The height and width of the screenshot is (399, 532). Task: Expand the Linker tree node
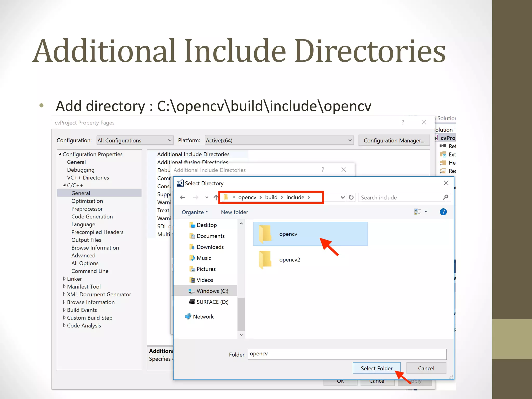pos(64,279)
